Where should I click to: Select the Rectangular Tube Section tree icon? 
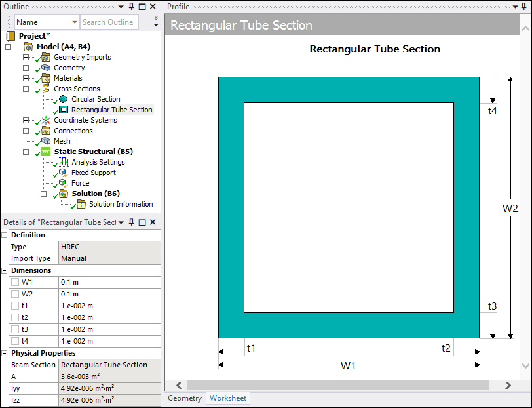64,110
